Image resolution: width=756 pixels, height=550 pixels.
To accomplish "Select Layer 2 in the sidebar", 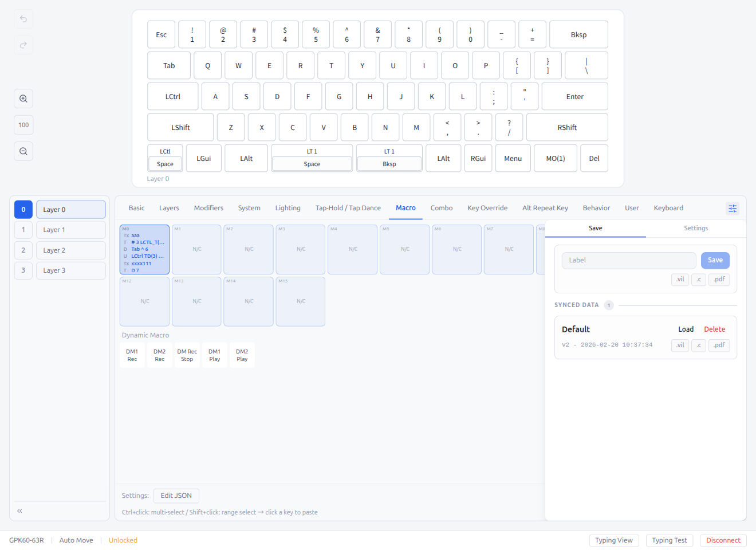I will [x=70, y=250].
